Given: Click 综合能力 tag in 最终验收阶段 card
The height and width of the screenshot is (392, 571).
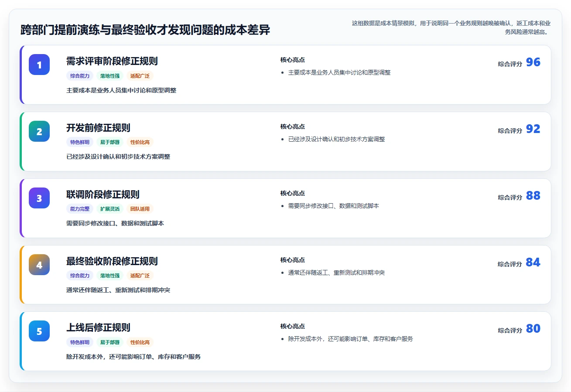Looking at the screenshot, I should [80, 276].
